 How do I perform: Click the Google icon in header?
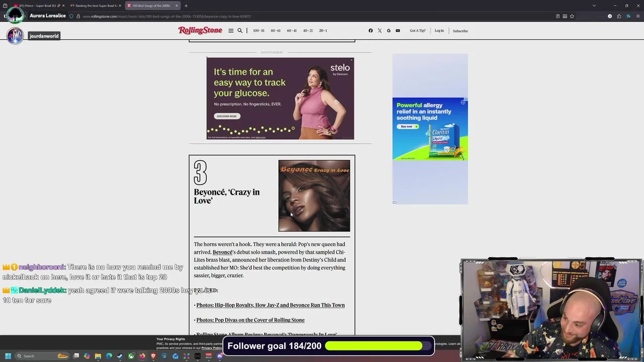(389, 31)
